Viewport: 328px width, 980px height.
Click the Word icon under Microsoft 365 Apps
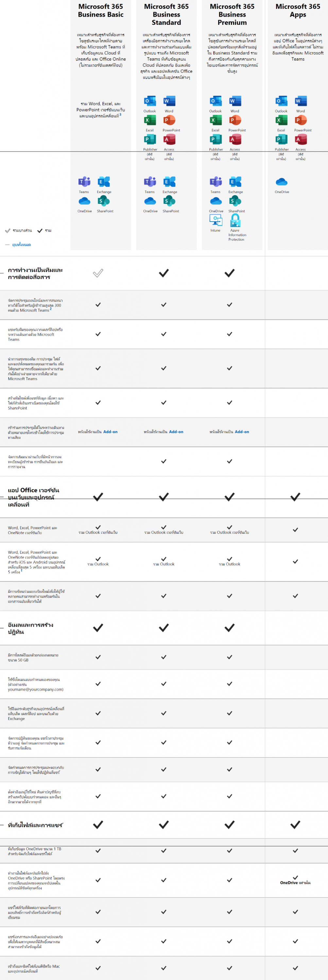[301, 101]
